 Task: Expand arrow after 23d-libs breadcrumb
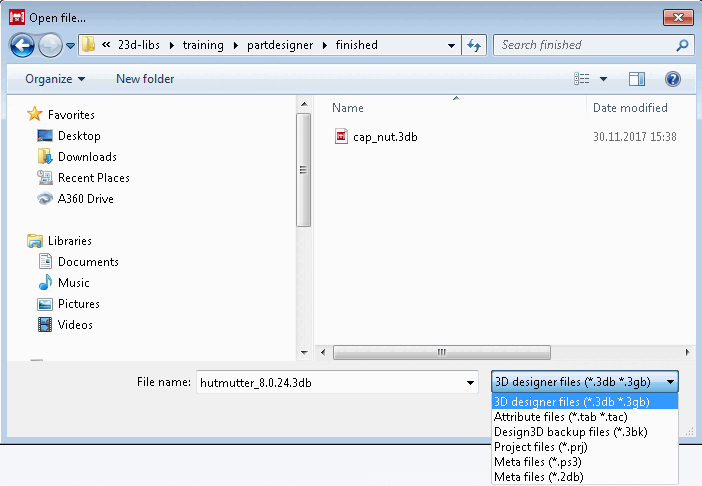(172, 45)
